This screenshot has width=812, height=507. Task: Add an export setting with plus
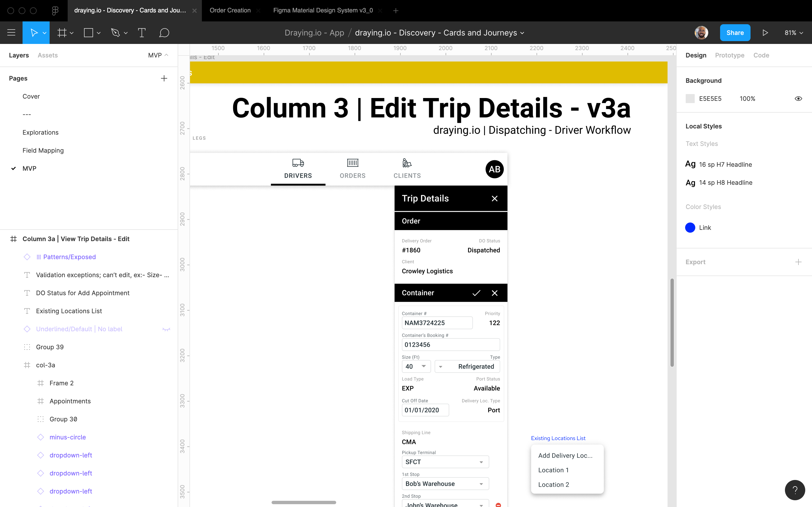click(798, 262)
